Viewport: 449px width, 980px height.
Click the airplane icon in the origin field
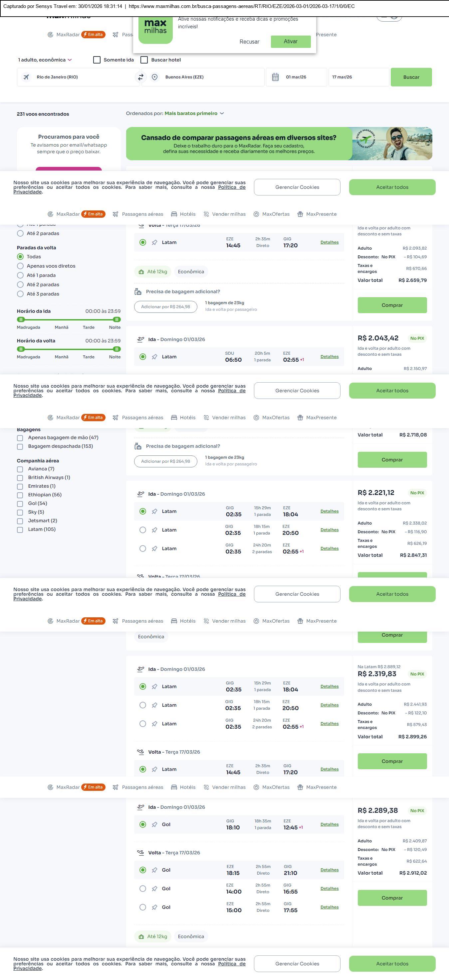point(26,77)
